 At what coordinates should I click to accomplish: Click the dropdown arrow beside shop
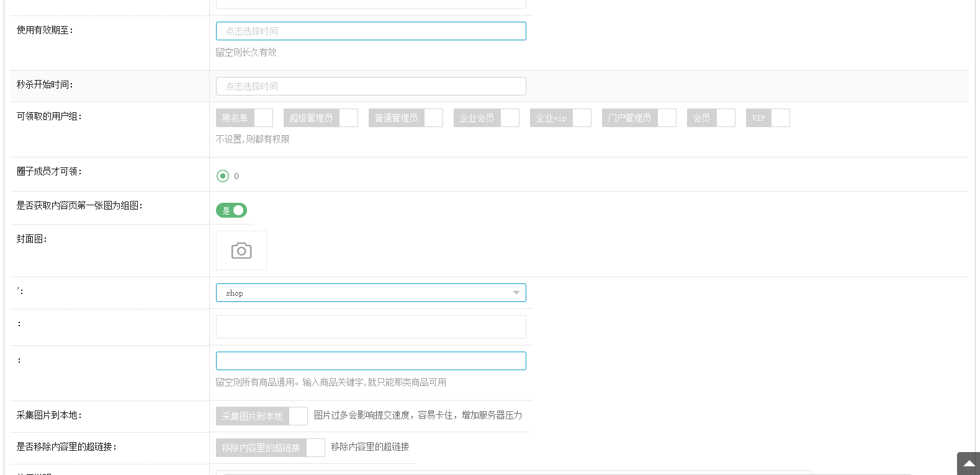[516, 293]
